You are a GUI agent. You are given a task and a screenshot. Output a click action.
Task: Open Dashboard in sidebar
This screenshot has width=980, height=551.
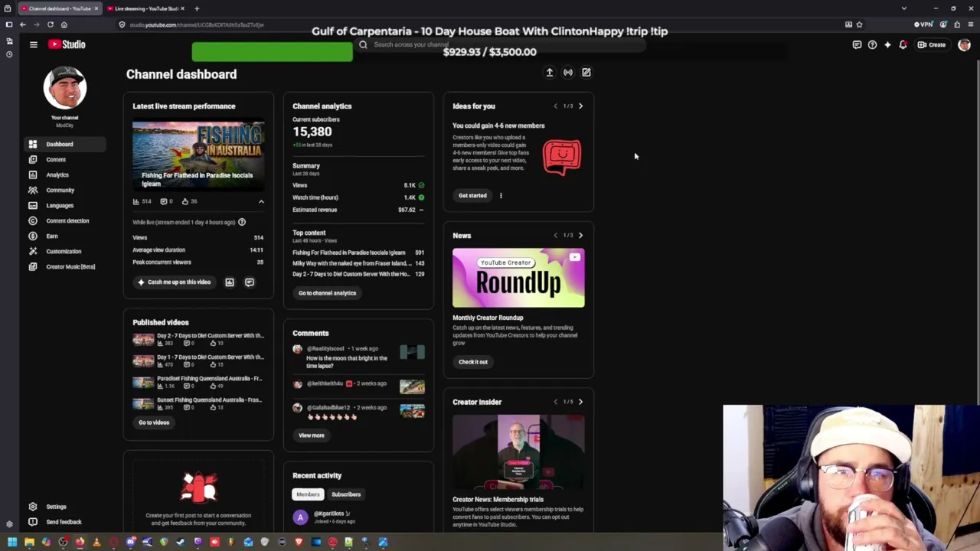64,144
